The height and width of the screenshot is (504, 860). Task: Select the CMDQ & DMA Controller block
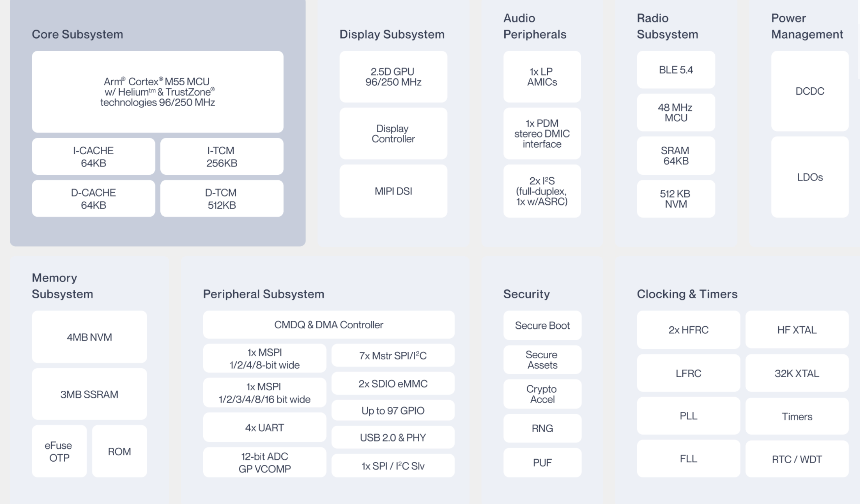point(329,324)
